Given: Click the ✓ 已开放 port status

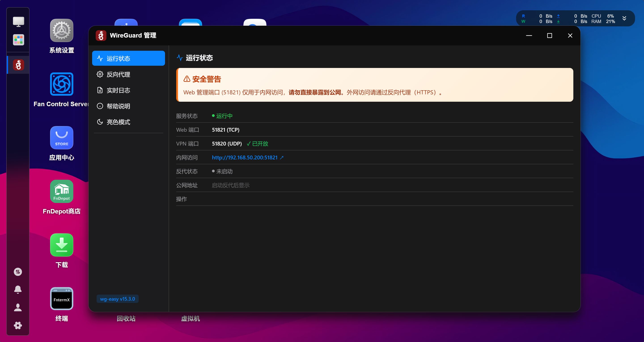Looking at the screenshot, I should click(257, 144).
